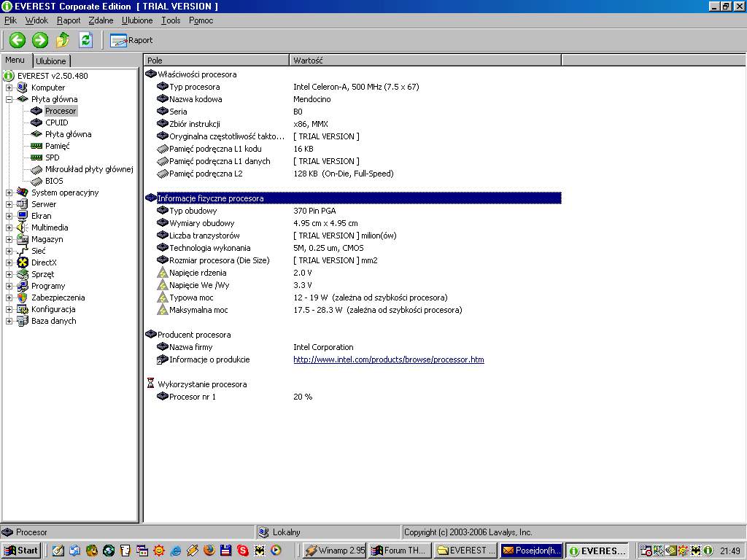Viewport: 747px width, 560px height.
Task: Click the Komputer computer icon
Action: pyautogui.click(x=23, y=87)
